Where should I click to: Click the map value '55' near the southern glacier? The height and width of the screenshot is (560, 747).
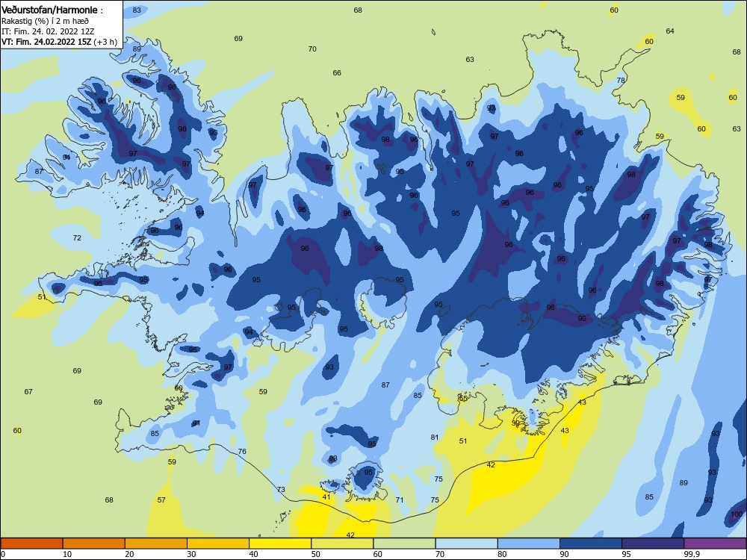pos(463,399)
